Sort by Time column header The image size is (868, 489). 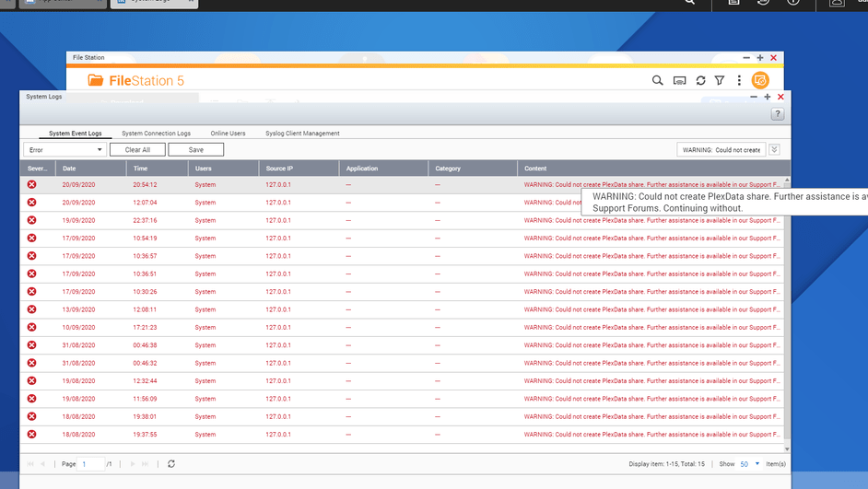coord(158,169)
